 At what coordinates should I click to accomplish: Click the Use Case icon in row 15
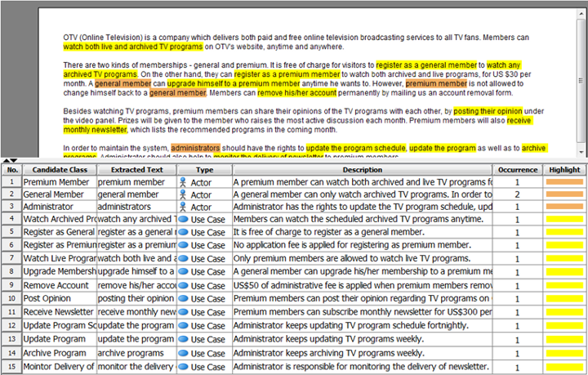click(x=183, y=367)
